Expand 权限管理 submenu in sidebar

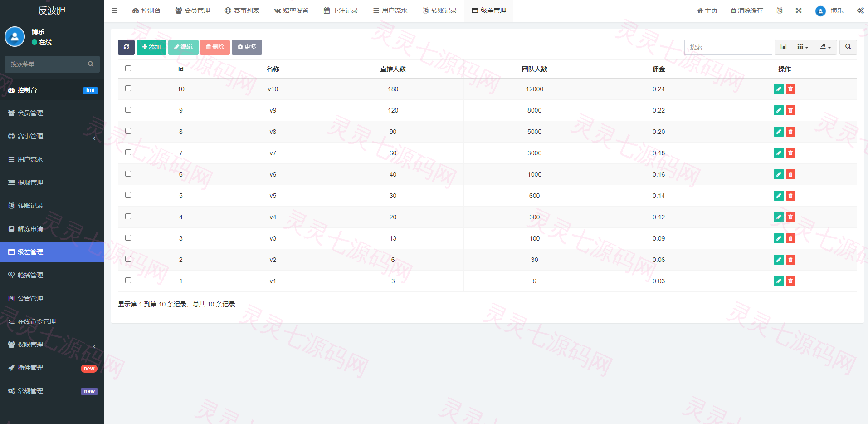point(52,345)
